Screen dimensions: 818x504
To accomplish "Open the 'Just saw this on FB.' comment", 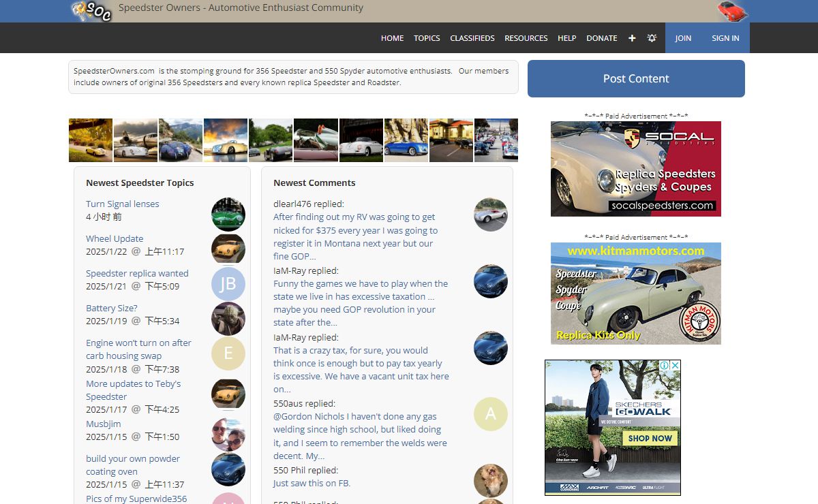I will click(312, 483).
